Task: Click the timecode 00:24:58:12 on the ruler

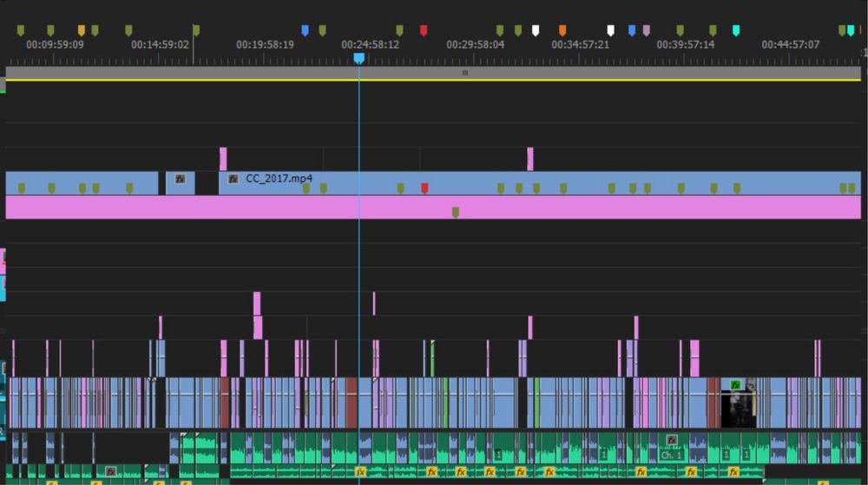Action: point(371,45)
